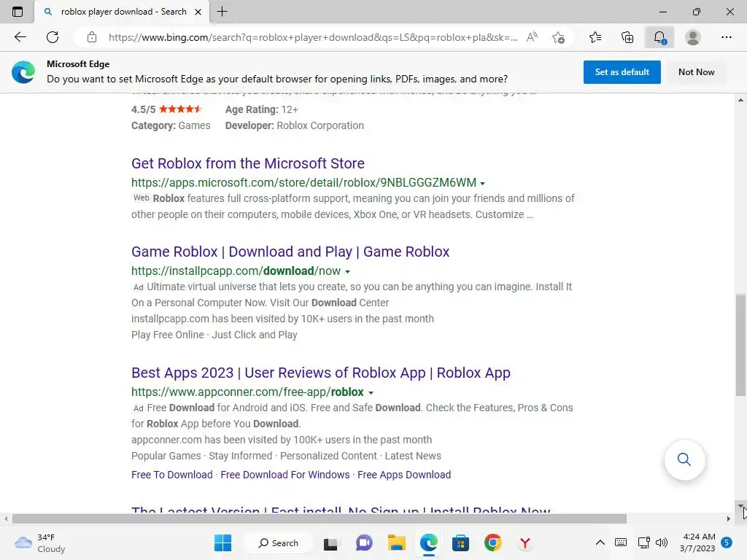The height and width of the screenshot is (560, 747).
Task: Click the floating search magnifier button
Action: click(x=684, y=459)
